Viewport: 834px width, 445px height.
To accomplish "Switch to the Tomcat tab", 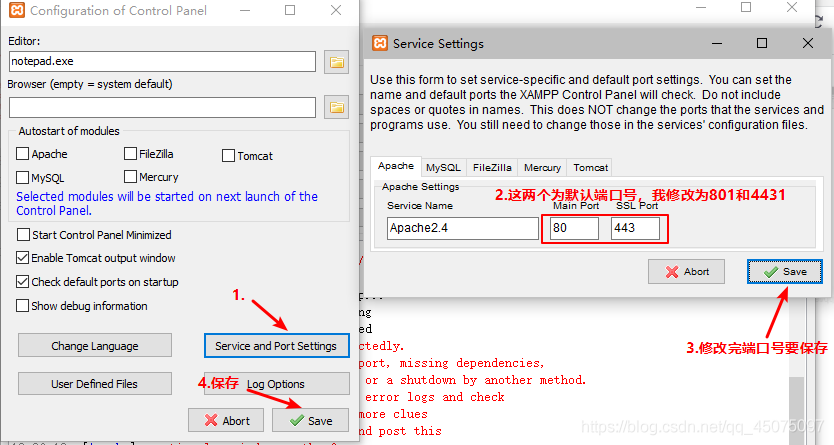I will click(x=590, y=167).
